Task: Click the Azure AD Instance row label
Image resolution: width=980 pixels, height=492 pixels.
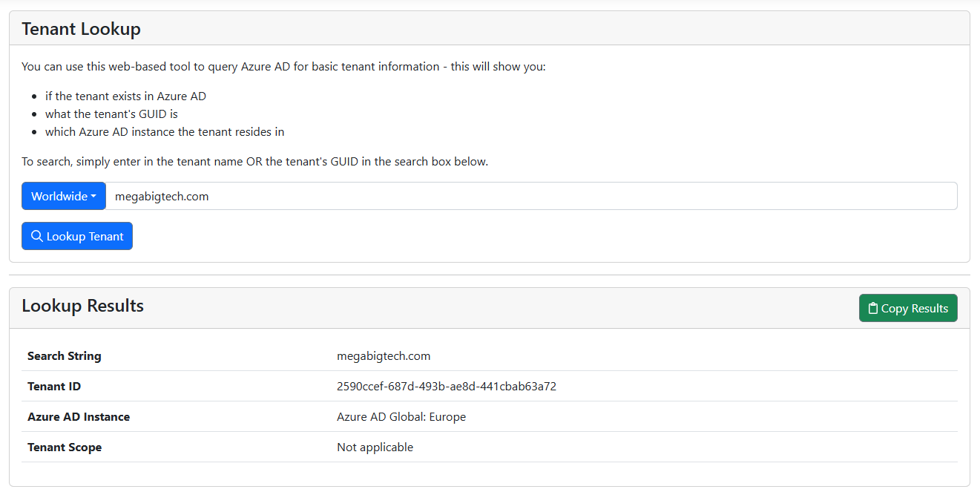Action: [79, 416]
